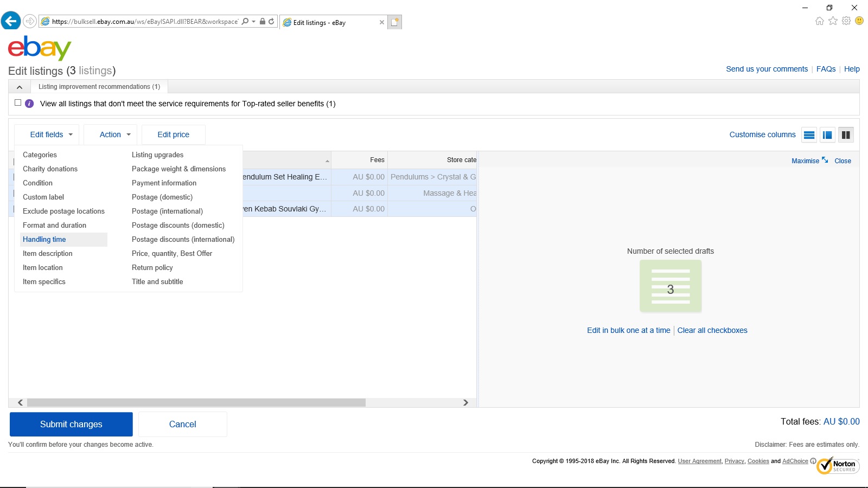Choose Return policy in the fields menu
868x488 pixels.
(x=152, y=268)
